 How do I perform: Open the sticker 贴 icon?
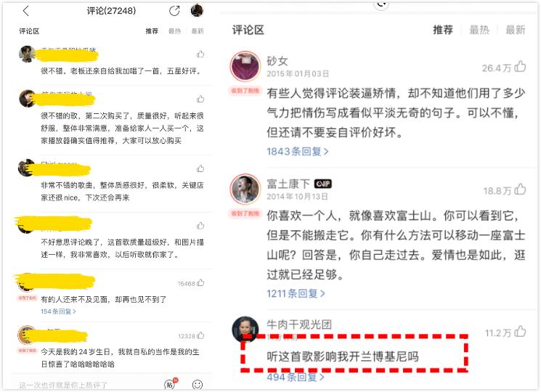click(x=169, y=385)
